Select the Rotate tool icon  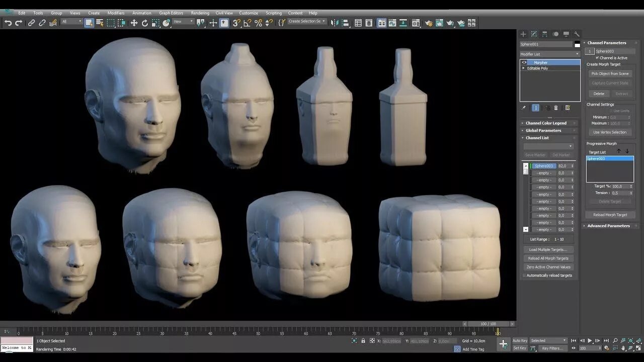[x=145, y=23]
